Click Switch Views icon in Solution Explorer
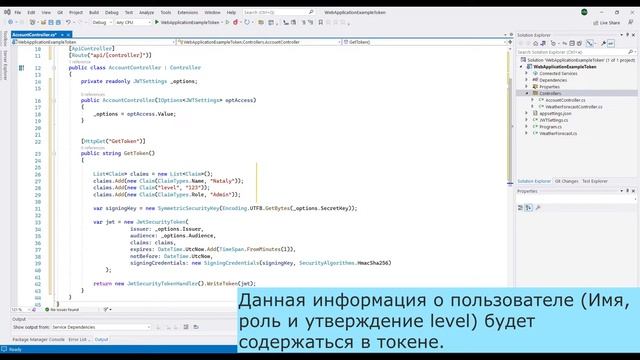This screenshot has width=640, height=360. pyautogui.click(x=543, y=43)
